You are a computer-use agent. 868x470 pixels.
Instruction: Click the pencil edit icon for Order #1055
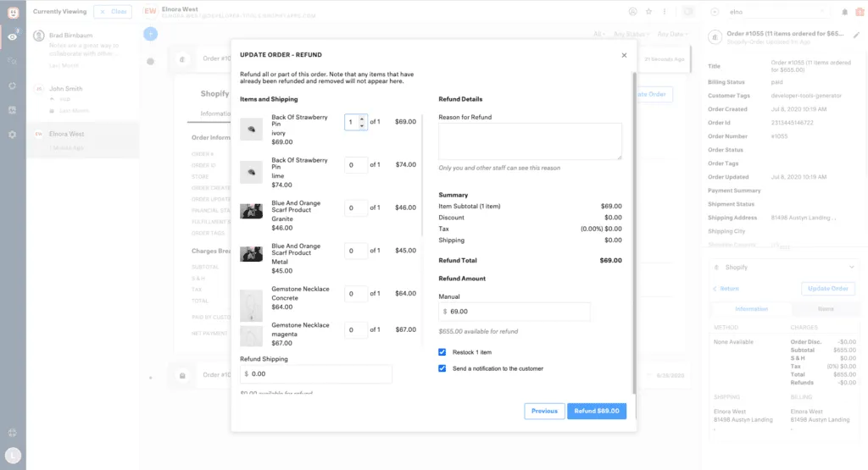(x=856, y=36)
